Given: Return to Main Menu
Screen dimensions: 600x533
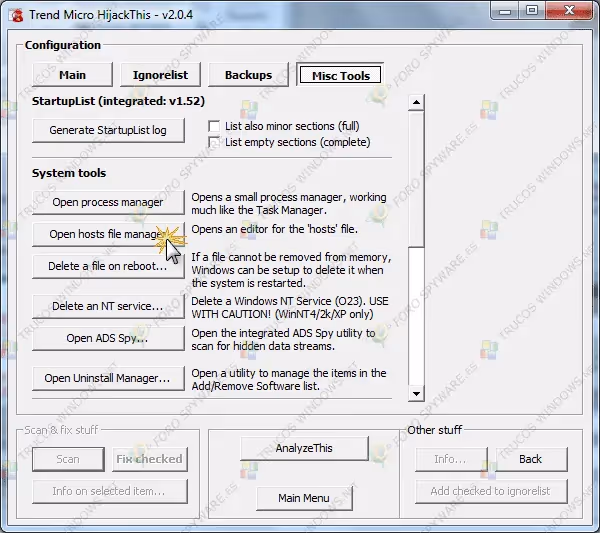Looking at the screenshot, I should (x=304, y=498).
